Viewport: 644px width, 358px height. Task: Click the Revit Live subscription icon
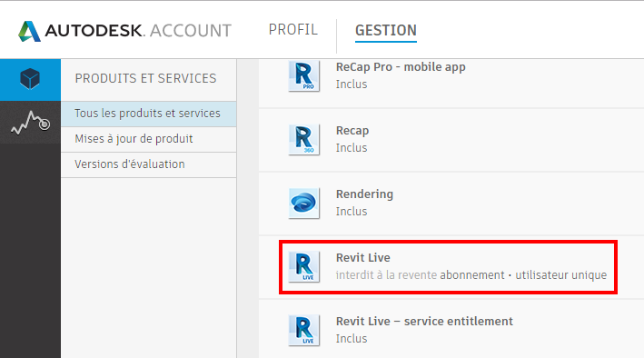(x=304, y=267)
